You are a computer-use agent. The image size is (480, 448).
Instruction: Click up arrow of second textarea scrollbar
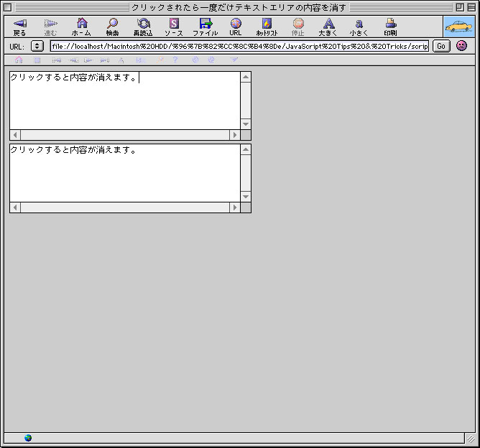tap(246, 149)
